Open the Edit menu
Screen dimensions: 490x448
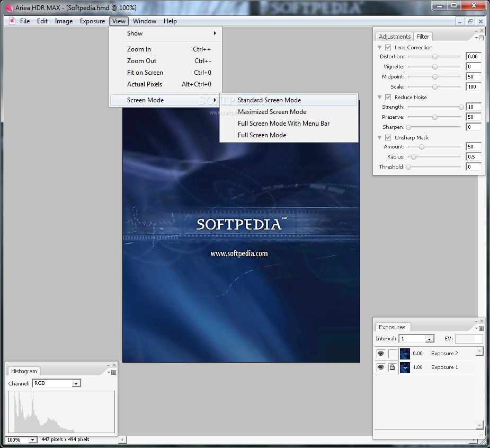coord(42,21)
